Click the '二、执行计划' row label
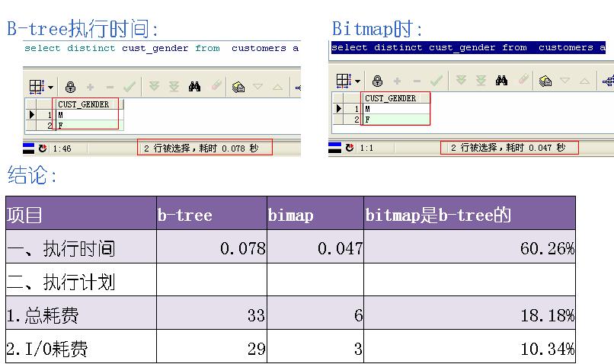 pos(61,282)
